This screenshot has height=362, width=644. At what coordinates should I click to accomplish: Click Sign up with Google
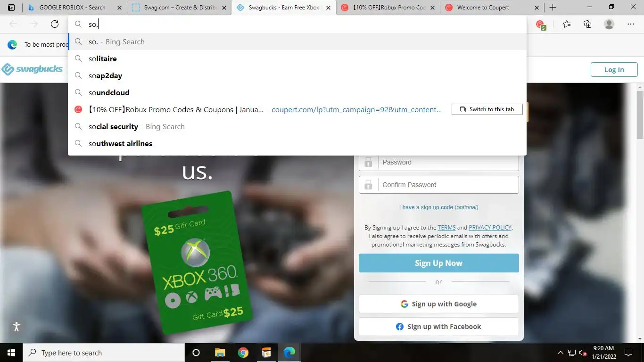coord(438,304)
